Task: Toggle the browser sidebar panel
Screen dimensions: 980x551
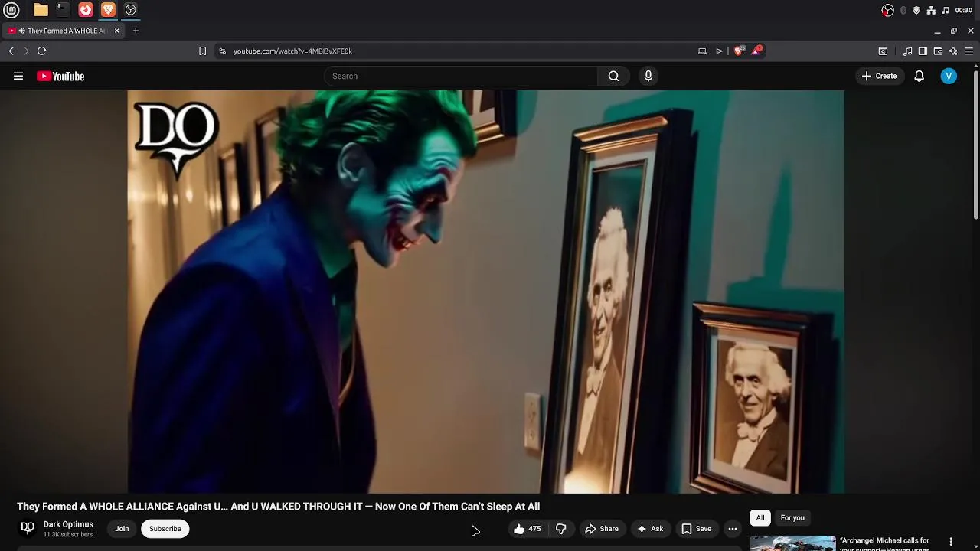Action: (x=923, y=51)
